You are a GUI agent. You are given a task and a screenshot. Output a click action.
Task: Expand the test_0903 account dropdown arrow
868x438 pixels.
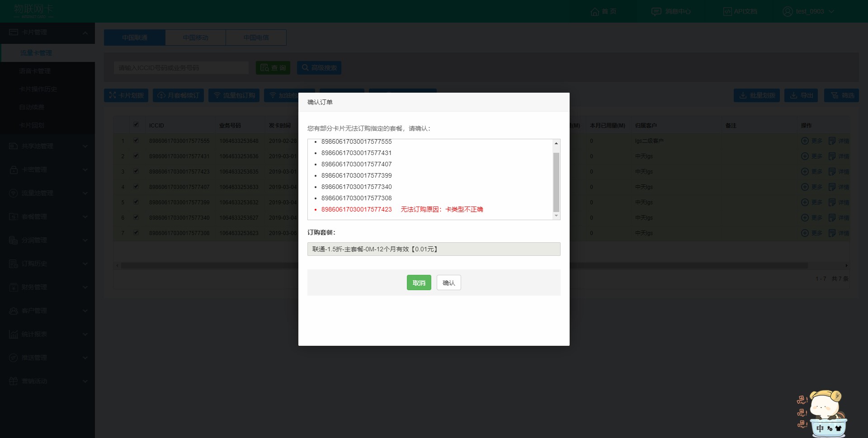coord(831,11)
